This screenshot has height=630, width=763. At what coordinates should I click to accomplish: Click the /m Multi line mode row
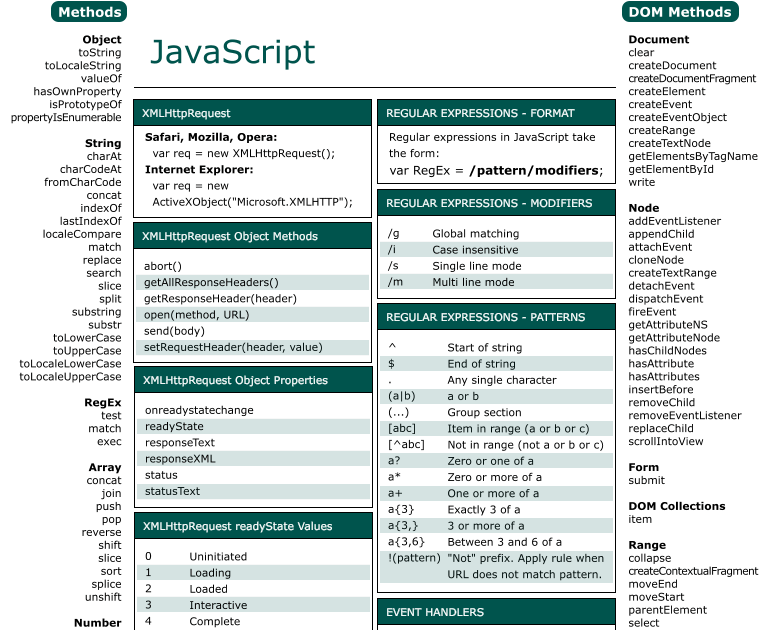pos(496,282)
